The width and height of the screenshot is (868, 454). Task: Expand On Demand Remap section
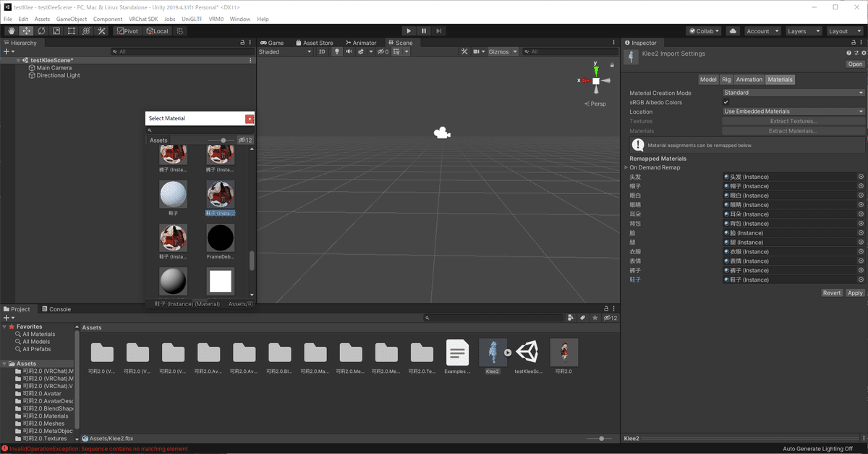click(x=627, y=167)
